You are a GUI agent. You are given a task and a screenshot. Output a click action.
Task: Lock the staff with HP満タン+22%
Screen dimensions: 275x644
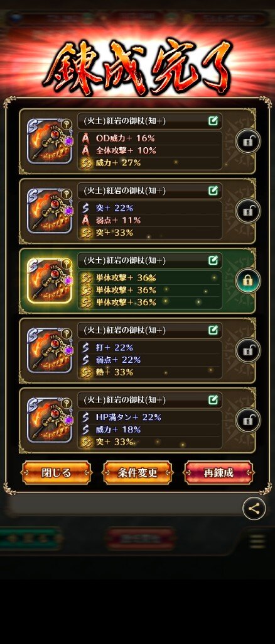(x=248, y=421)
